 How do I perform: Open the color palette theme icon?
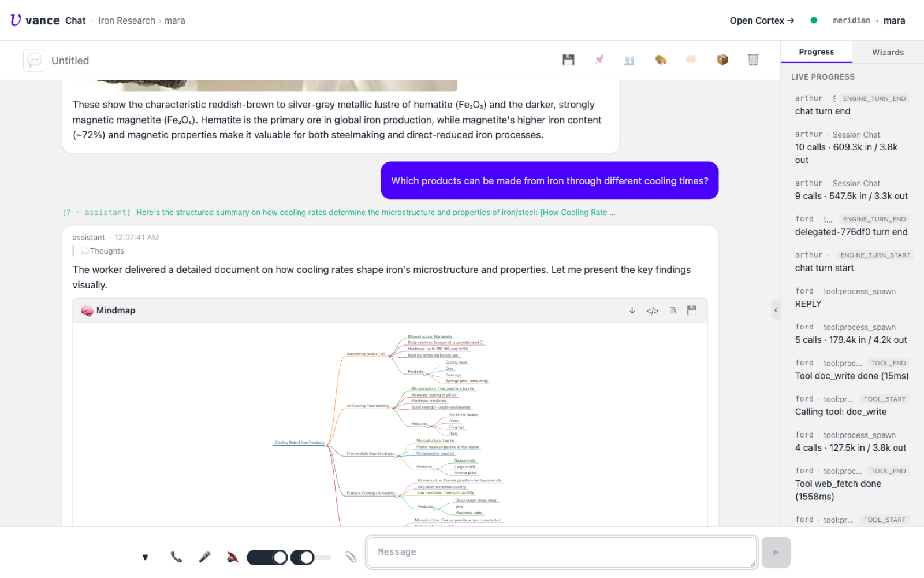[x=661, y=60]
